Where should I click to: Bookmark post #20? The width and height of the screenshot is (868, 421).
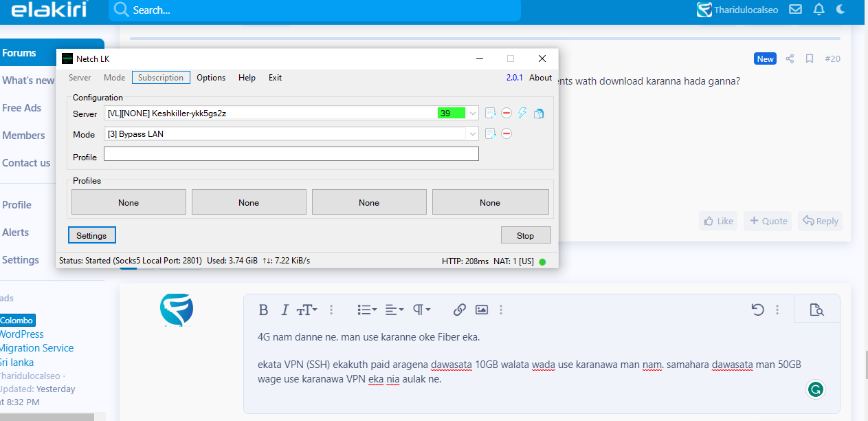pos(810,58)
